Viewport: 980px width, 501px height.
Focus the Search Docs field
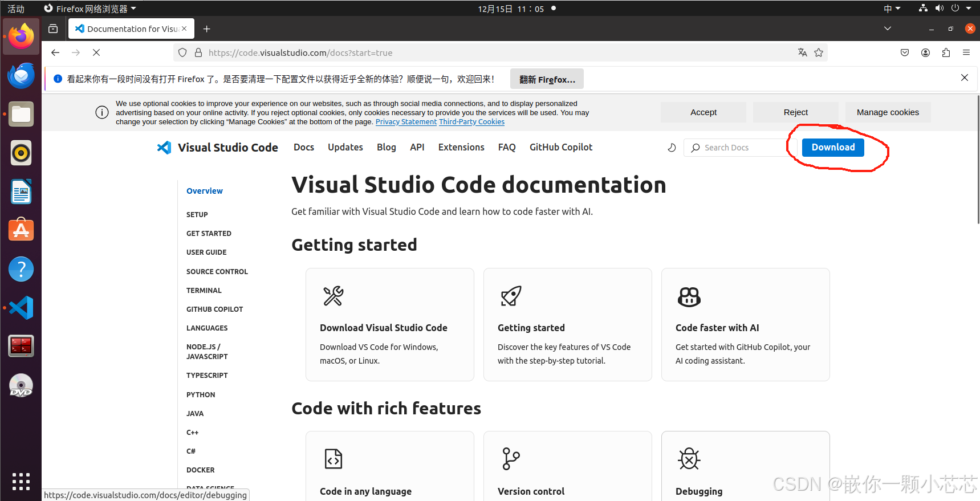coord(740,148)
